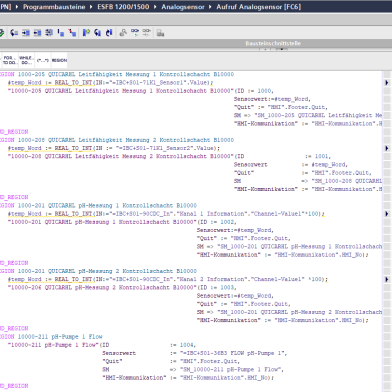Click call "10000-205 QUICARHL Leitfähigkeit Messung 1"
Image resolution: width=392 pixels, height=392 pixels.
coord(121,91)
